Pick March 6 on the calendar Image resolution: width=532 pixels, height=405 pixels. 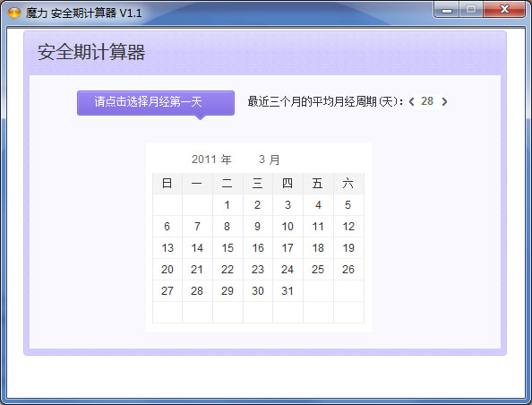tap(167, 227)
